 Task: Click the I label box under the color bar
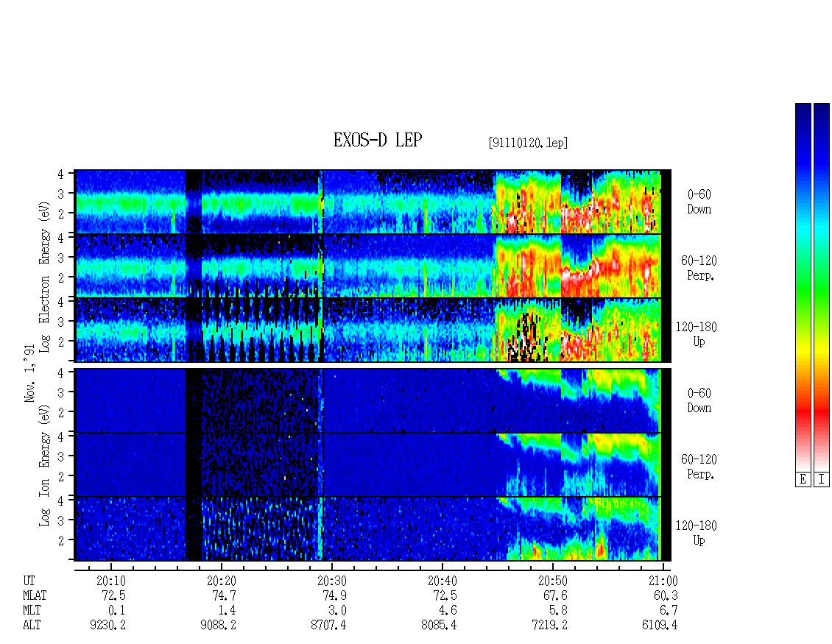coord(822,479)
